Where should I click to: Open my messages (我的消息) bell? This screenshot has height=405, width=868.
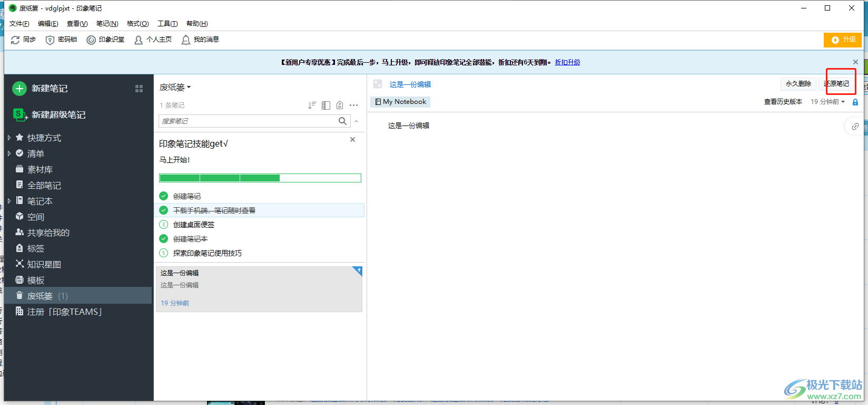coord(186,40)
